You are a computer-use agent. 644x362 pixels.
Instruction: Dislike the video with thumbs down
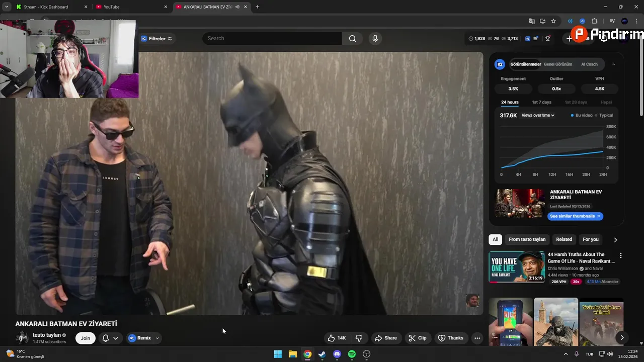(x=359, y=338)
